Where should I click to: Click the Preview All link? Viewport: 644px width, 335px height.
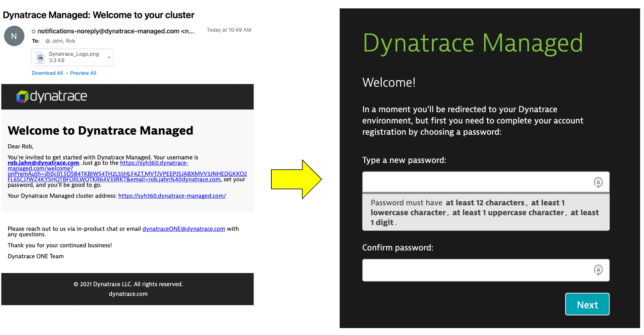[83, 73]
